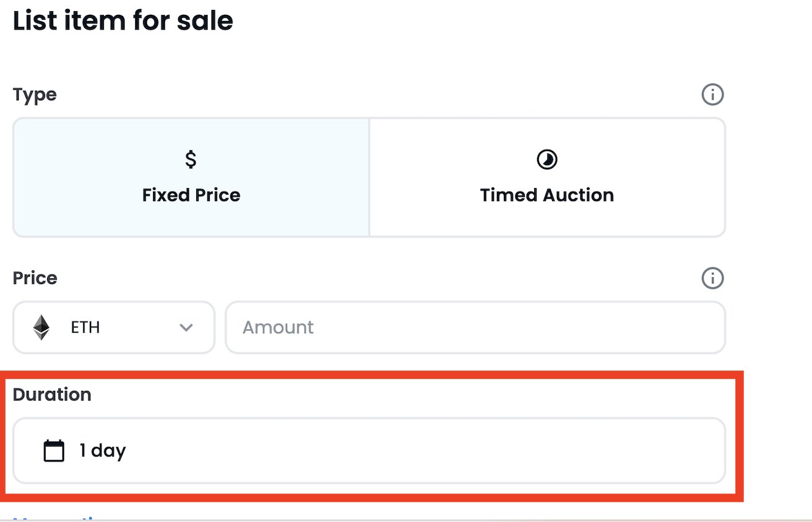Click the dollar sign icon above Fixed Price

click(x=191, y=160)
